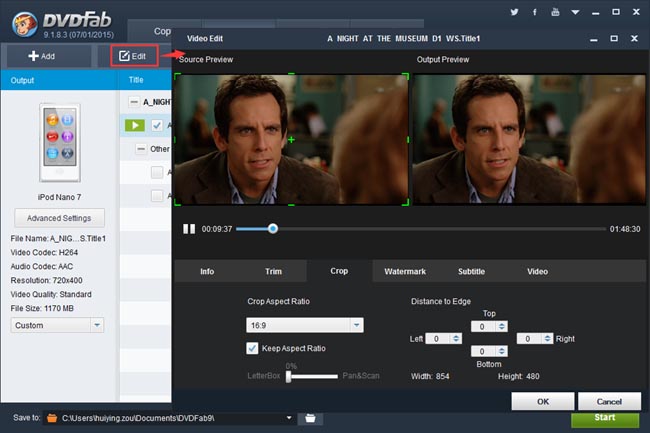The width and height of the screenshot is (650, 433).
Task: Click the File Size: 1170 MB text
Action: pos(42,308)
